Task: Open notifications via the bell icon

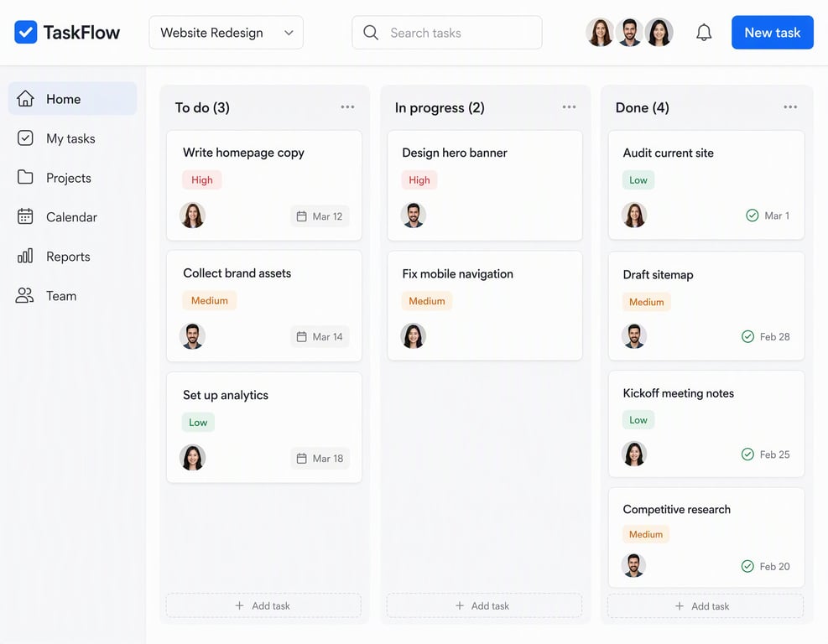Action: click(703, 33)
